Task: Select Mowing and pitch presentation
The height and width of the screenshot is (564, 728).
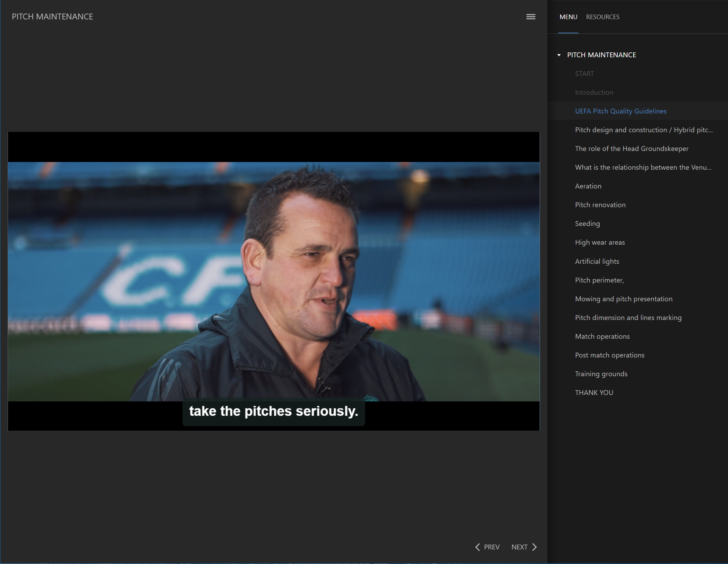Action: pos(623,299)
